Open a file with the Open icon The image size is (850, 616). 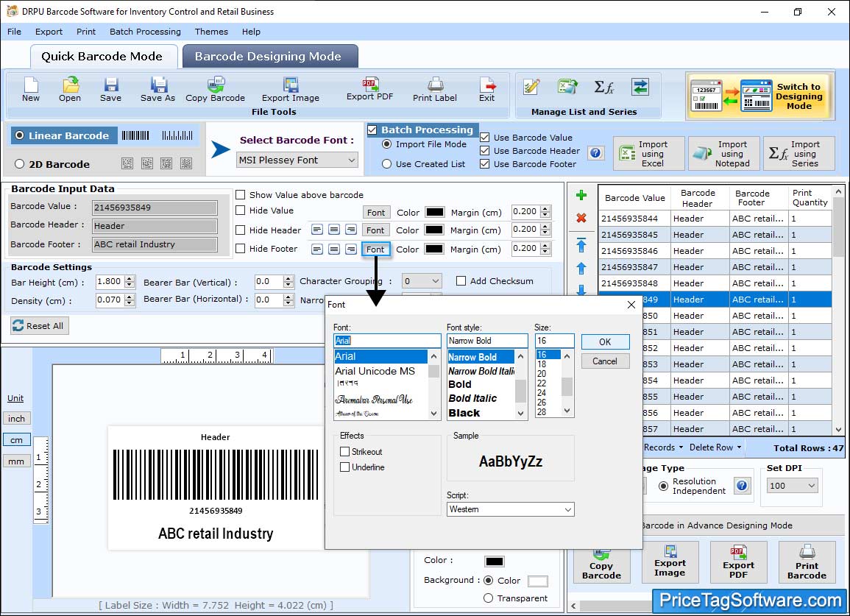[x=70, y=89]
